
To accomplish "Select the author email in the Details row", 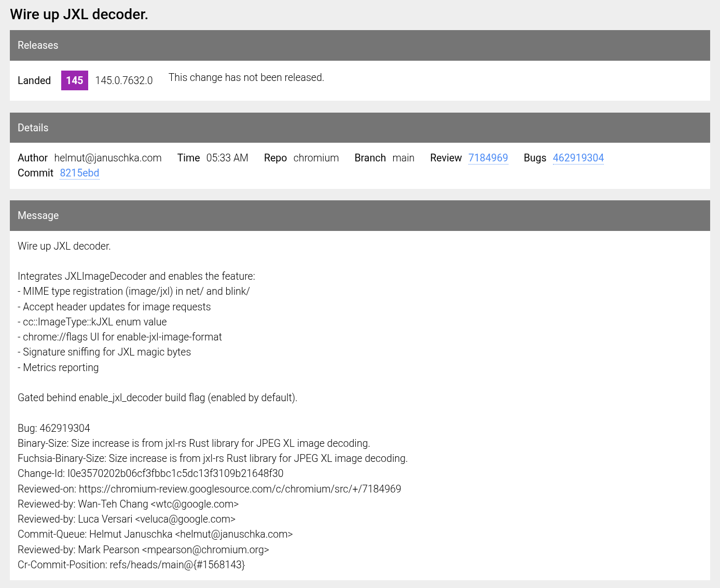I will coord(108,158).
